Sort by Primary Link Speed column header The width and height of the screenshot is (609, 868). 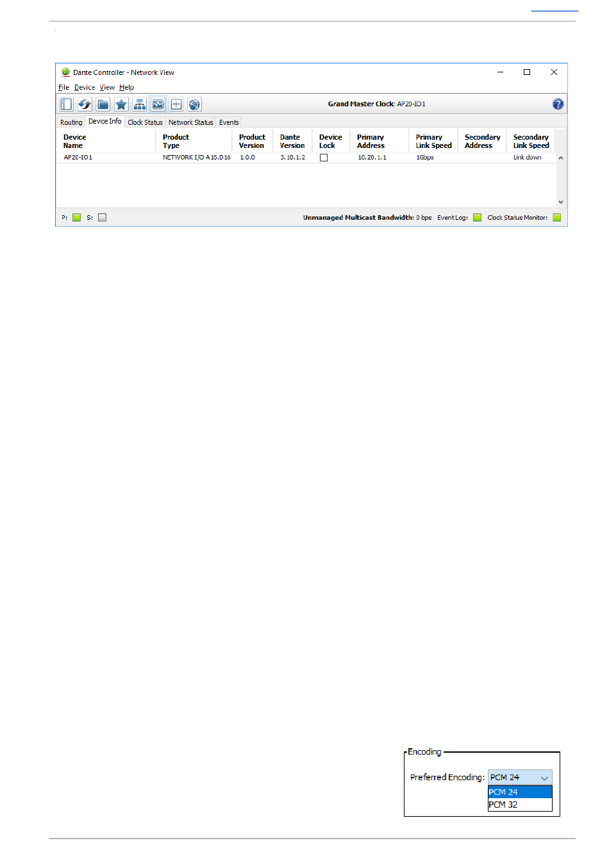[433, 141]
